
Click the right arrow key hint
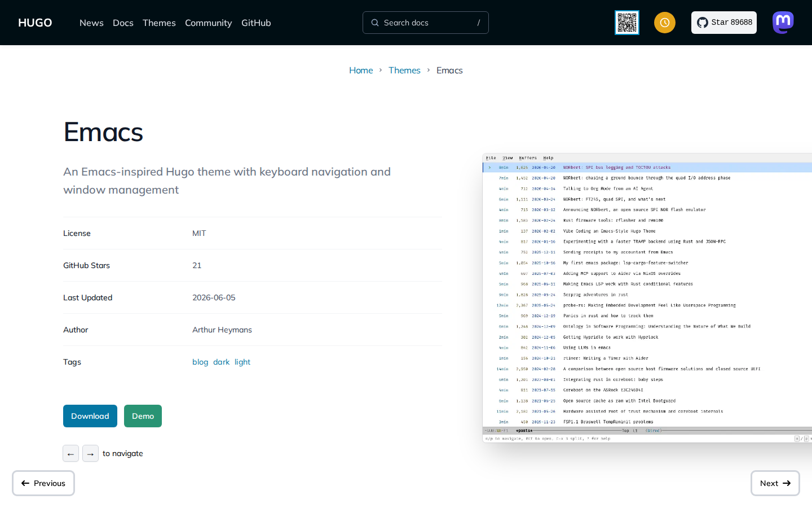pyautogui.click(x=90, y=453)
